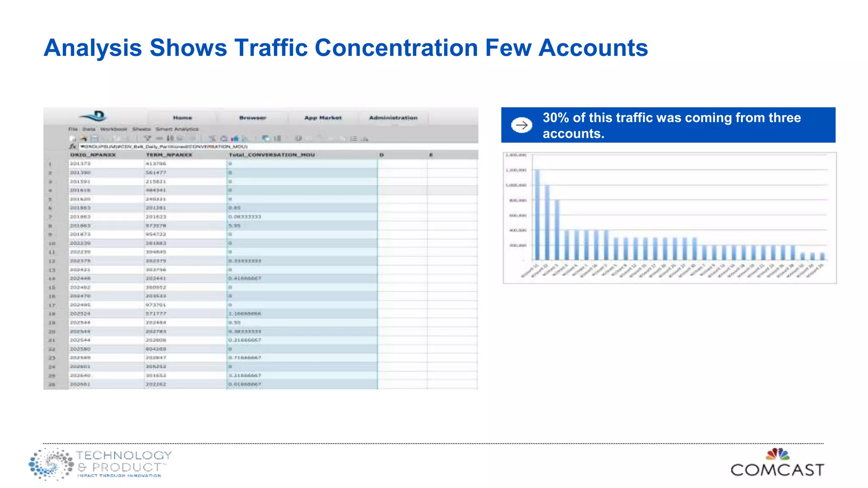Click the white arrow circle icon

(521, 125)
